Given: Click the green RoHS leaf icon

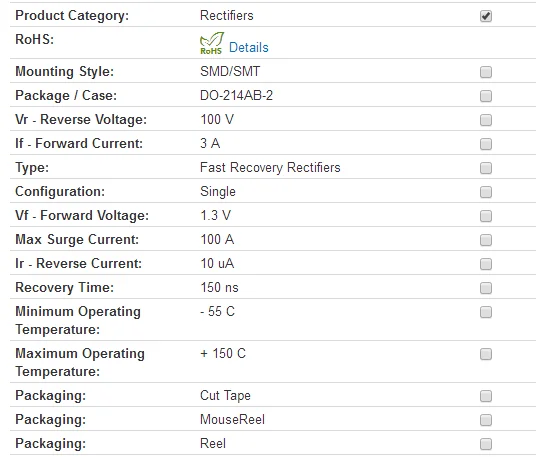Looking at the screenshot, I should coord(212,43).
